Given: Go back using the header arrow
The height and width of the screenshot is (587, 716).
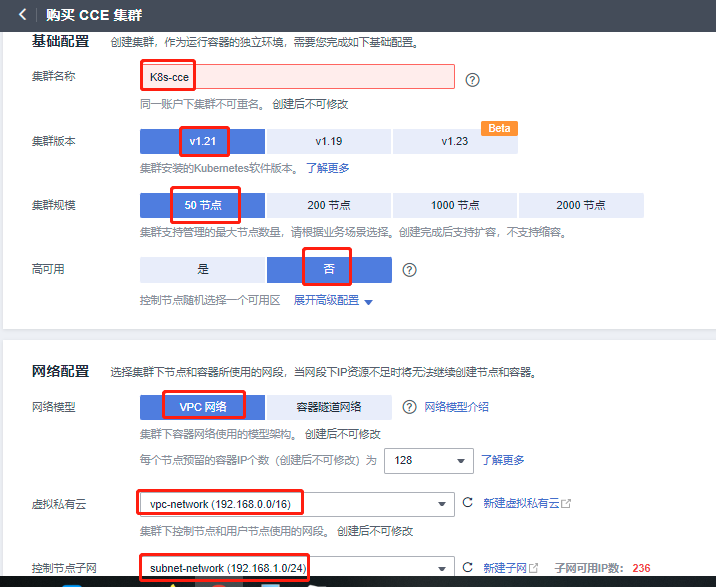Looking at the screenshot, I should [x=22, y=15].
